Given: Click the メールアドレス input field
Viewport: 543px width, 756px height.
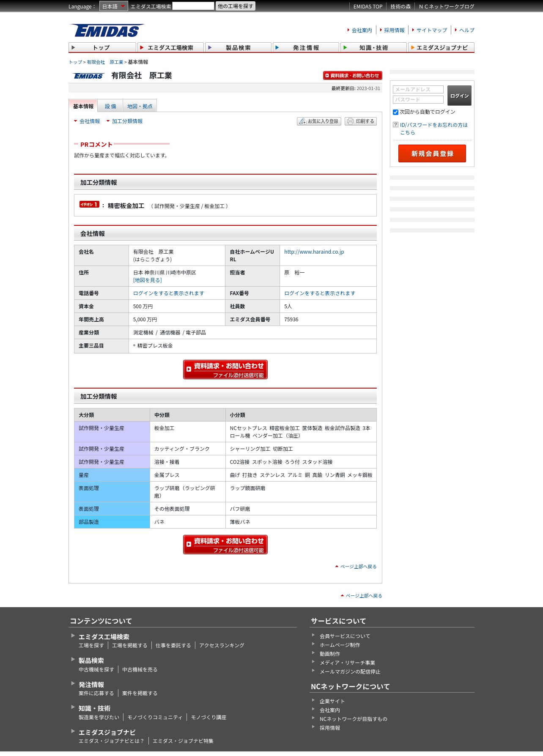Looking at the screenshot, I should pyautogui.click(x=418, y=89).
